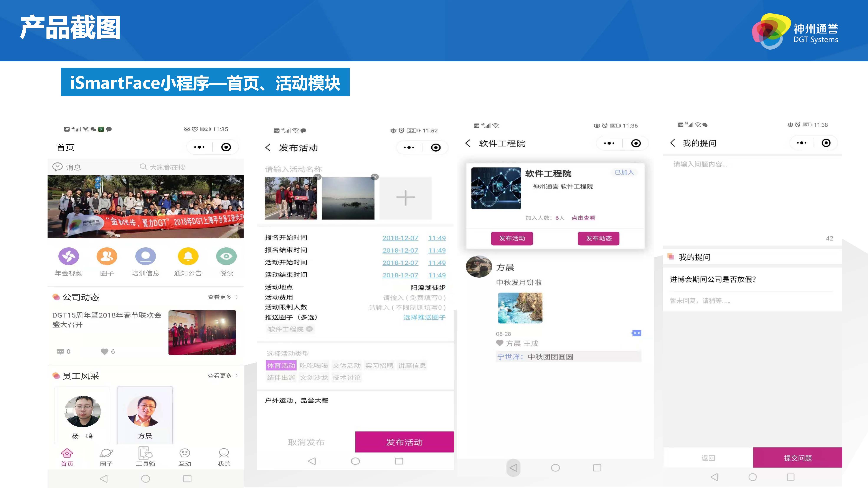Select 体育活动 activity type
The width and height of the screenshot is (868, 488).
click(281, 365)
